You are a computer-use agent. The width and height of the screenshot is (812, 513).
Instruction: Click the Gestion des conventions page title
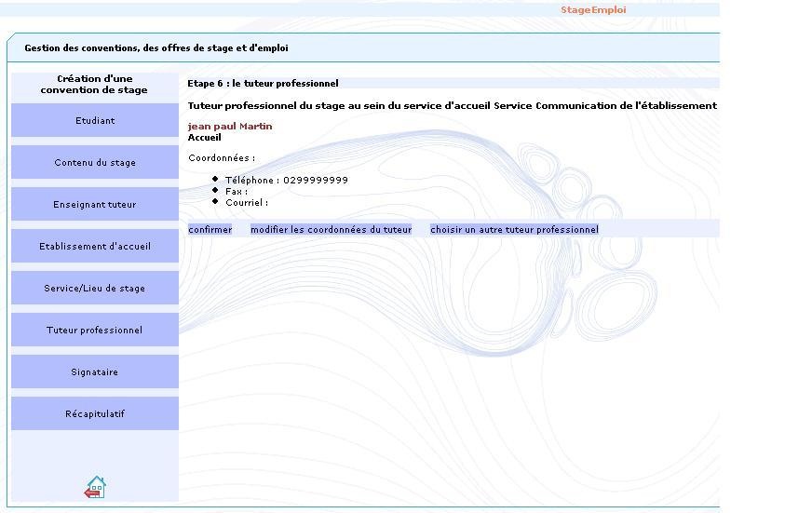click(x=156, y=48)
